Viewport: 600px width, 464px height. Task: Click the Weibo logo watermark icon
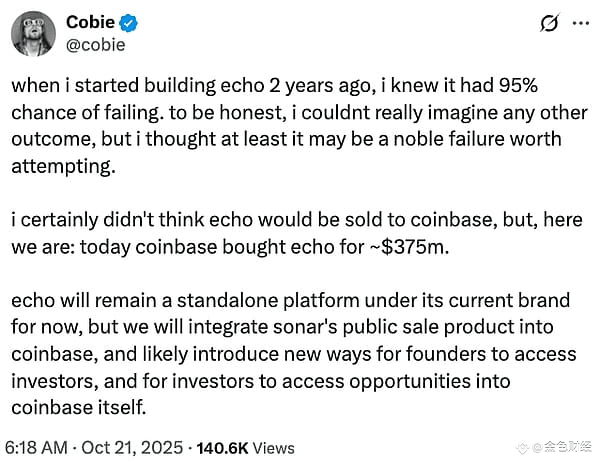click(x=522, y=447)
